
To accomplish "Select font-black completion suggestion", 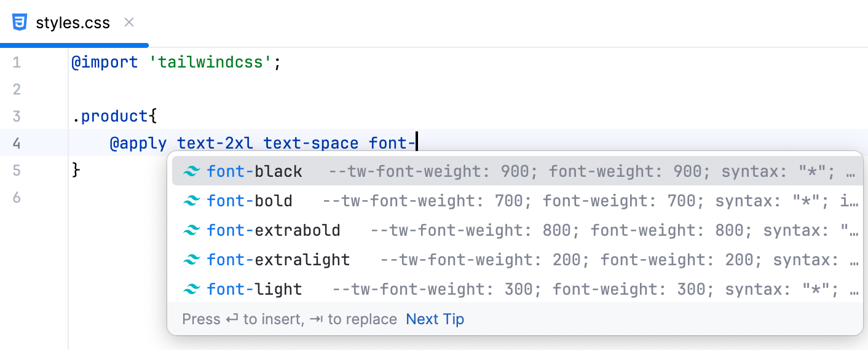I will point(254,171).
